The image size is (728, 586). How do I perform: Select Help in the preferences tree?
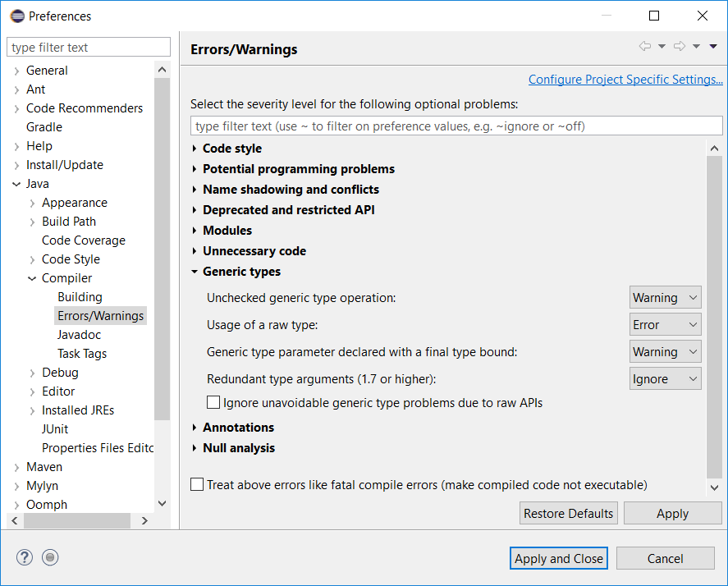(x=39, y=146)
